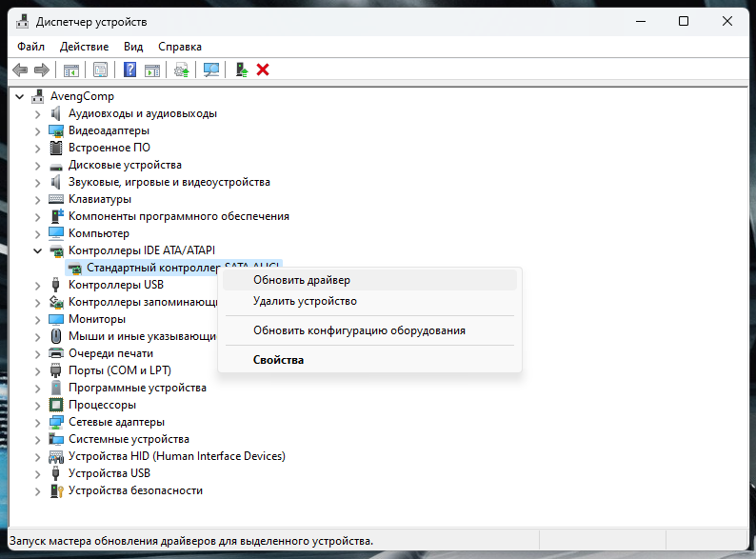Expand the Мониторы category
The image size is (756, 559).
37,320
